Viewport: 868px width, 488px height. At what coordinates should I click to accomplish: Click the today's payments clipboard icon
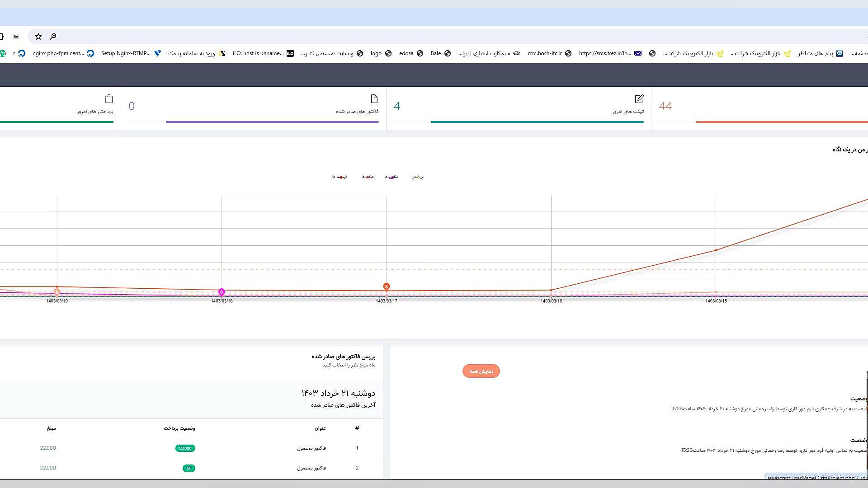tap(109, 99)
